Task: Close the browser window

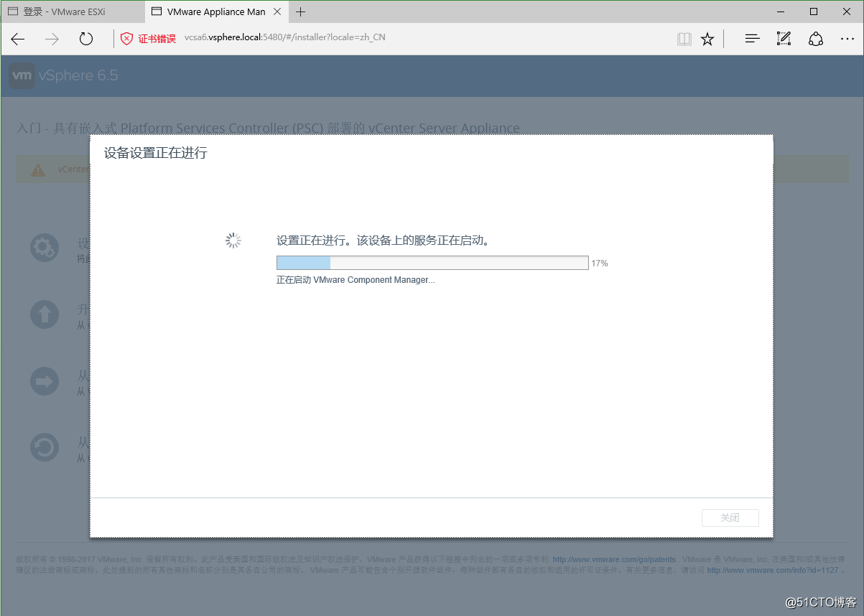Action: click(x=847, y=11)
